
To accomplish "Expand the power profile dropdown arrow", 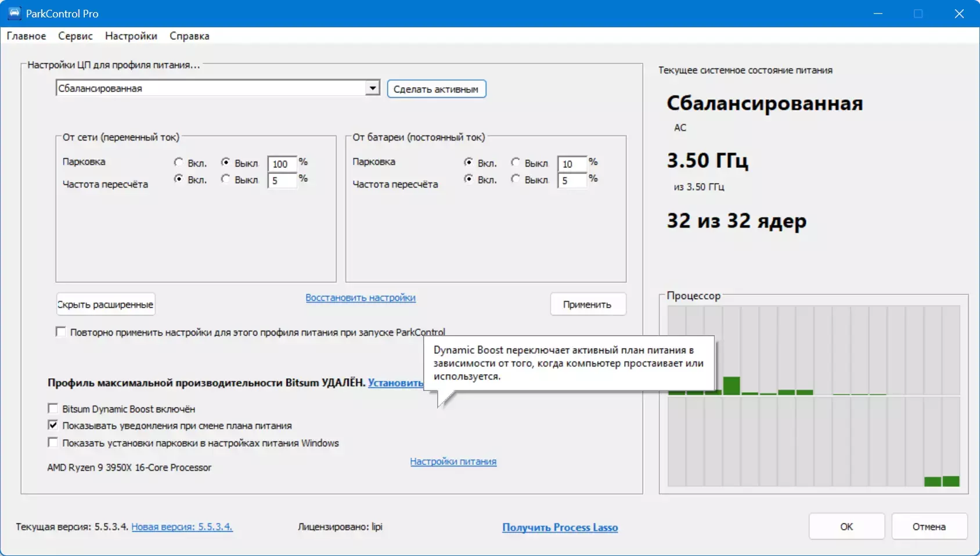I will pyautogui.click(x=373, y=88).
